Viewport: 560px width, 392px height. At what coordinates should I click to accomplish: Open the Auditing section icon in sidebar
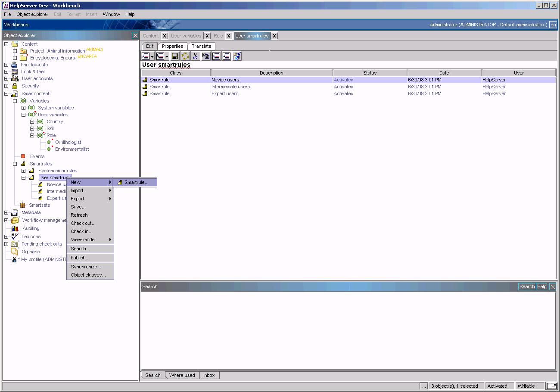14,228
